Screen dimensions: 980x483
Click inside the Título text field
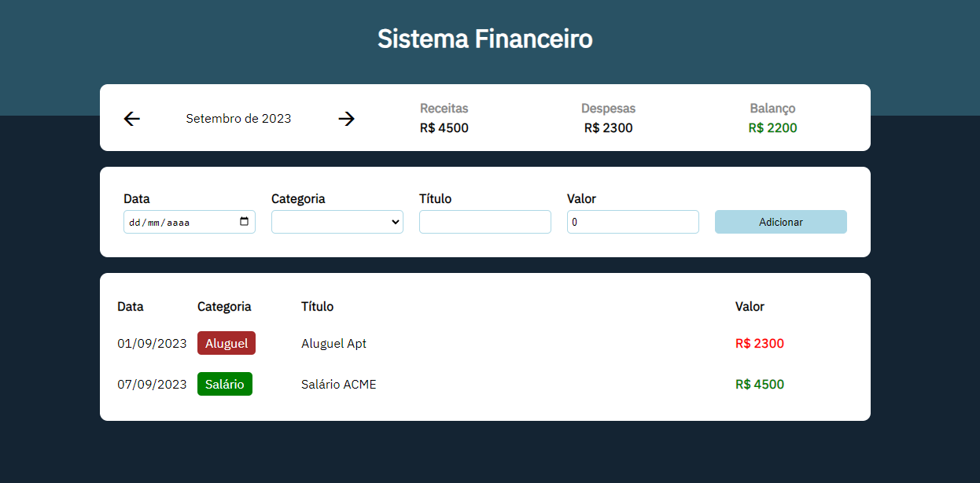click(484, 222)
